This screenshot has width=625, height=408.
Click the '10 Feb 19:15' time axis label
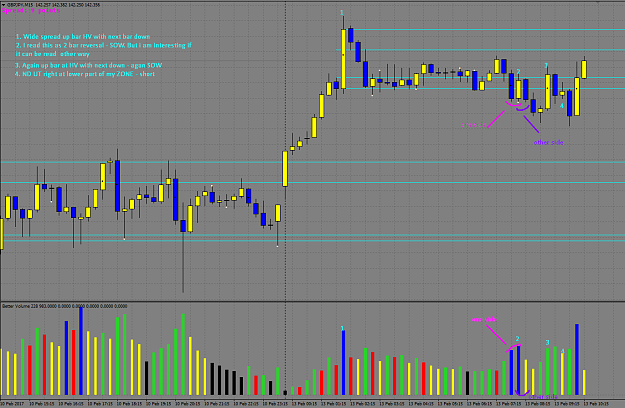(159, 404)
